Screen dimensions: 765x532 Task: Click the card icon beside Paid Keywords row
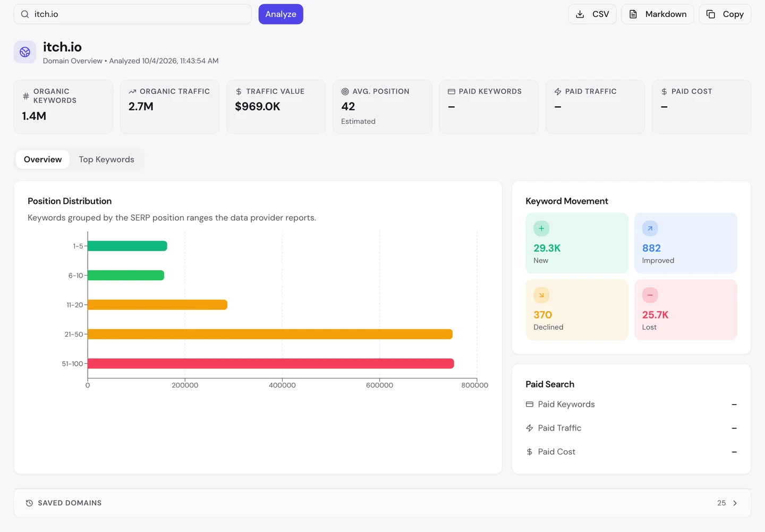(x=530, y=404)
